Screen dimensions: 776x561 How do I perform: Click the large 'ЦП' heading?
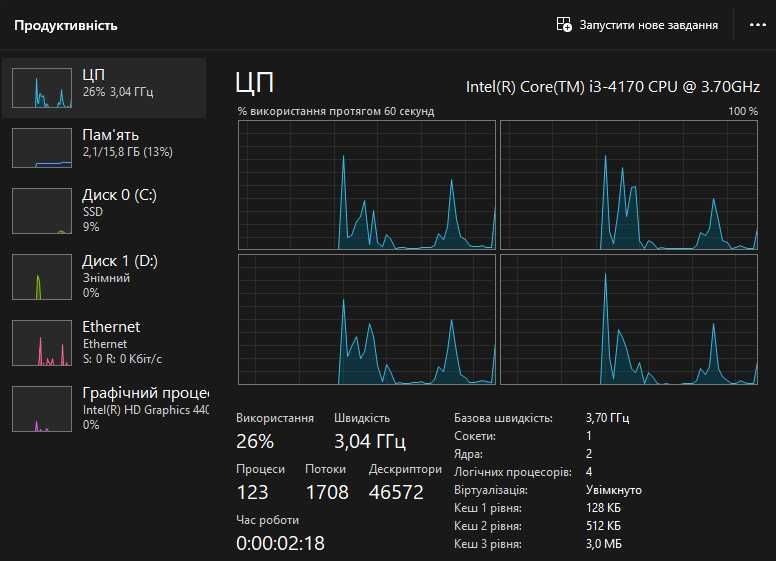[254, 82]
